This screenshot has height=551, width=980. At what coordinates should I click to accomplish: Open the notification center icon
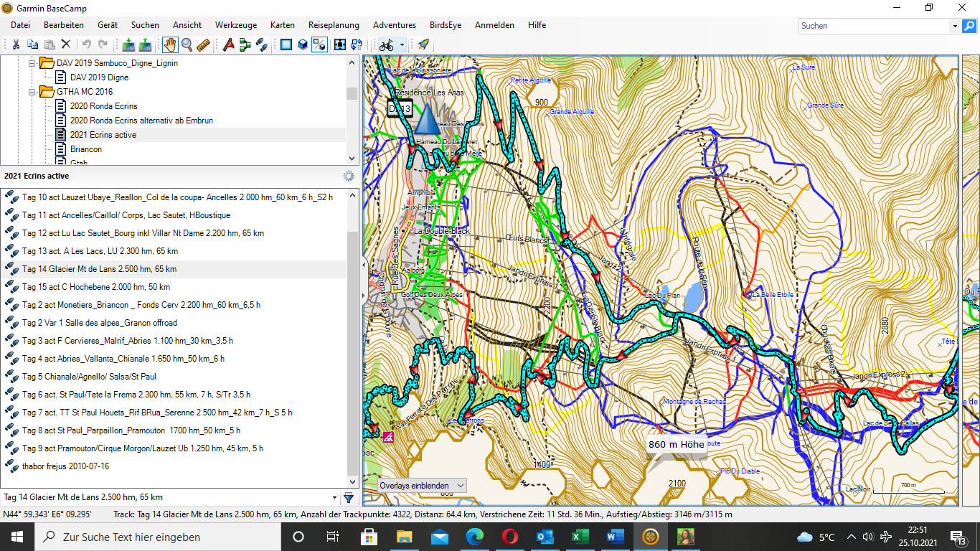[958, 537]
